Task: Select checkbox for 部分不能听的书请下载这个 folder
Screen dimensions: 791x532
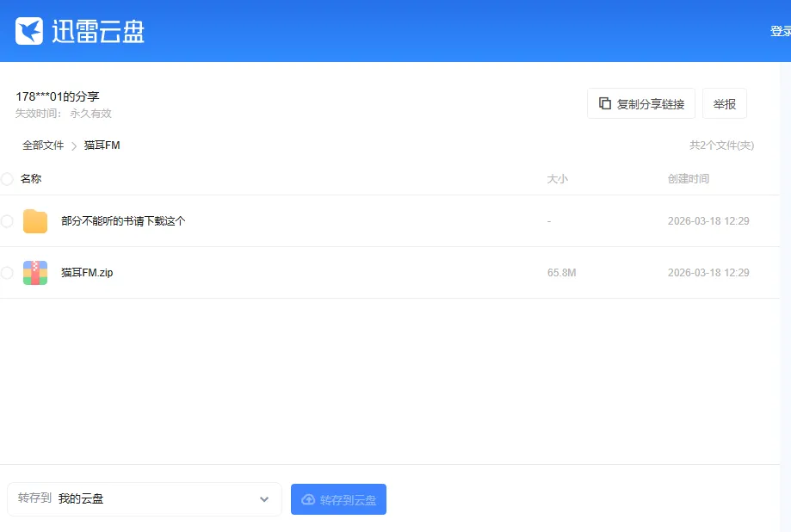Action: coord(7,221)
